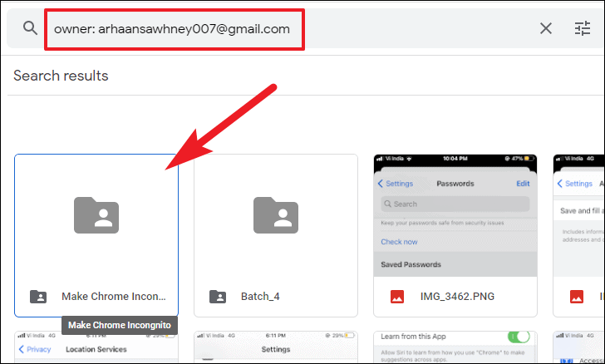Viewport: 605px width, 364px height.
Task: Select the Make Chrome Incon... folder name
Action: [113, 297]
